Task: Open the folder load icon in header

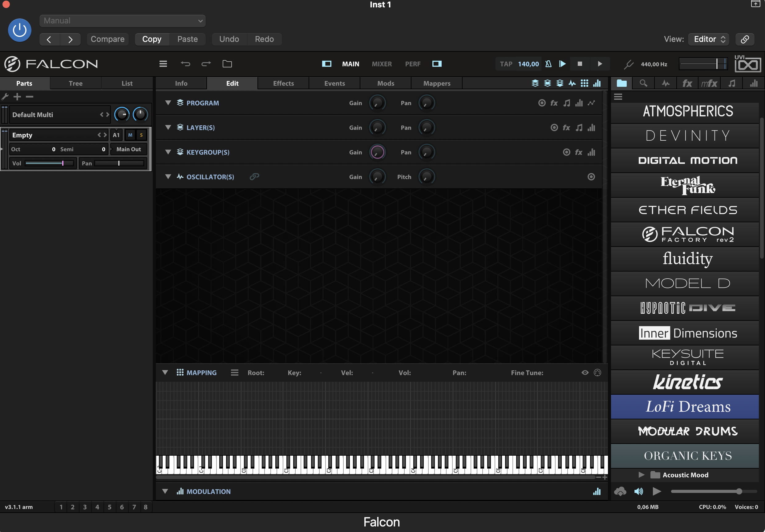Action: (x=227, y=64)
